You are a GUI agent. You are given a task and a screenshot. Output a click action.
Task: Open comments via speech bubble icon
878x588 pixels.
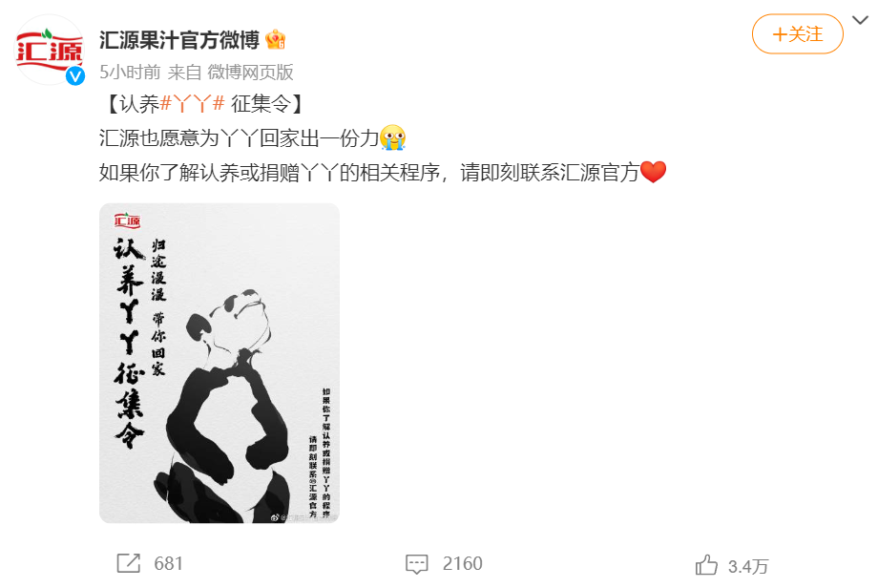pos(417,564)
